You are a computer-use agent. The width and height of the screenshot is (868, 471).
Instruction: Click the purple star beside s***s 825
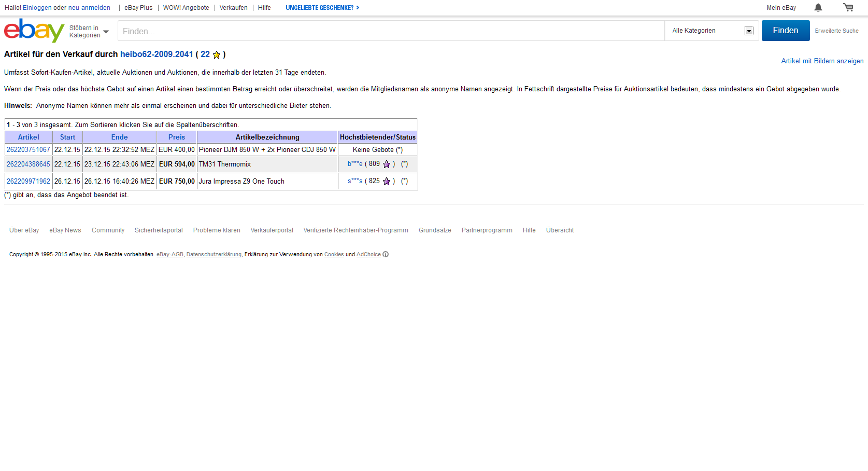coord(387,181)
